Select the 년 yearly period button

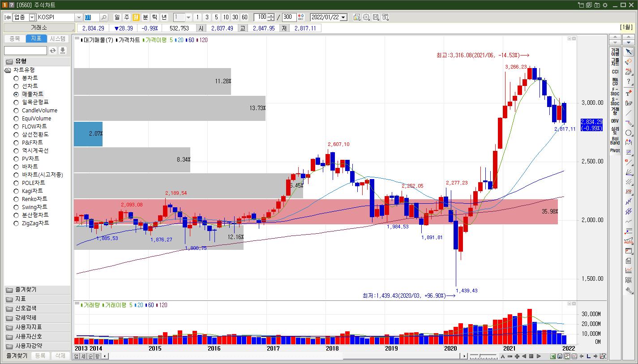tap(164, 17)
